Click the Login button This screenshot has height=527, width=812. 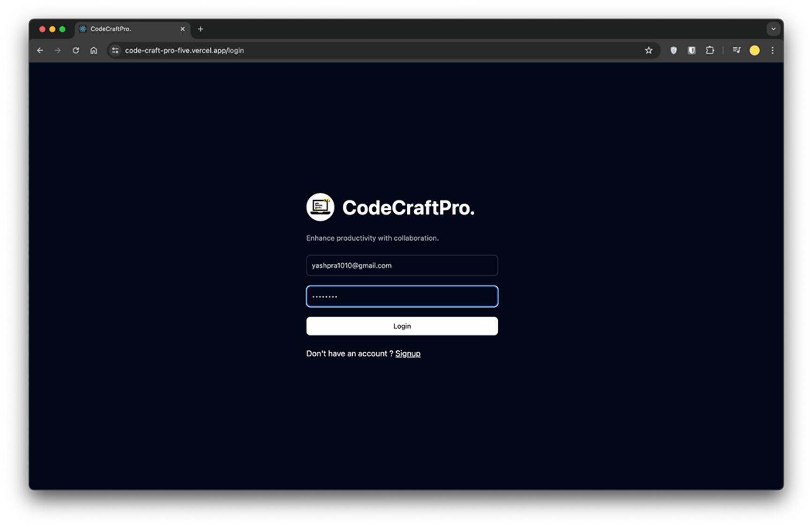click(x=402, y=326)
